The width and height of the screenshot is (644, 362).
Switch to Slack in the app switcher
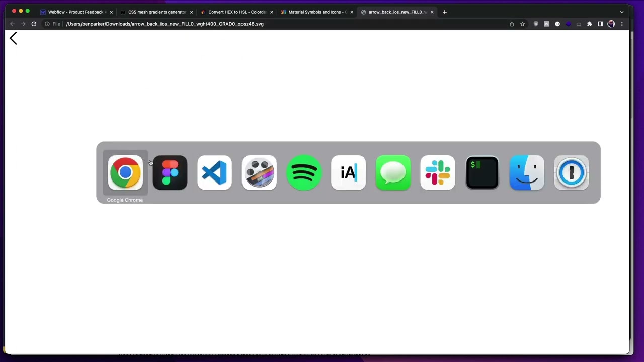(438, 173)
